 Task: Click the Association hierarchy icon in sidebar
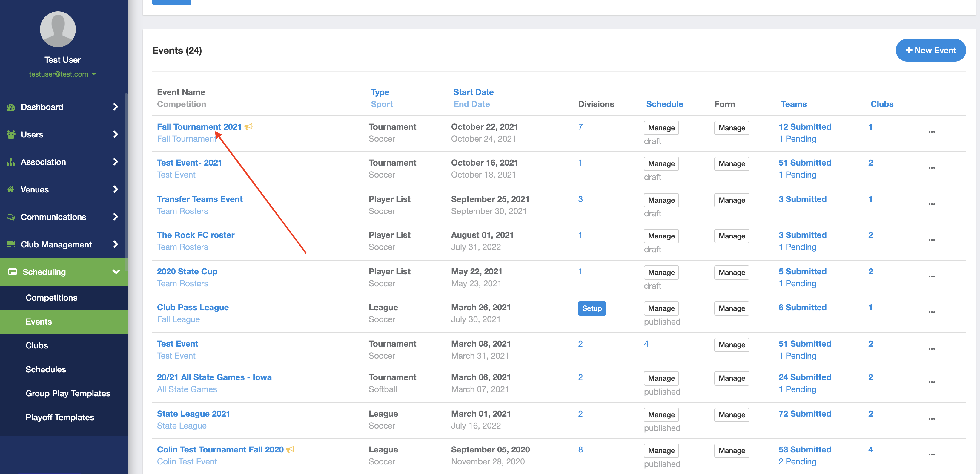[x=11, y=162]
